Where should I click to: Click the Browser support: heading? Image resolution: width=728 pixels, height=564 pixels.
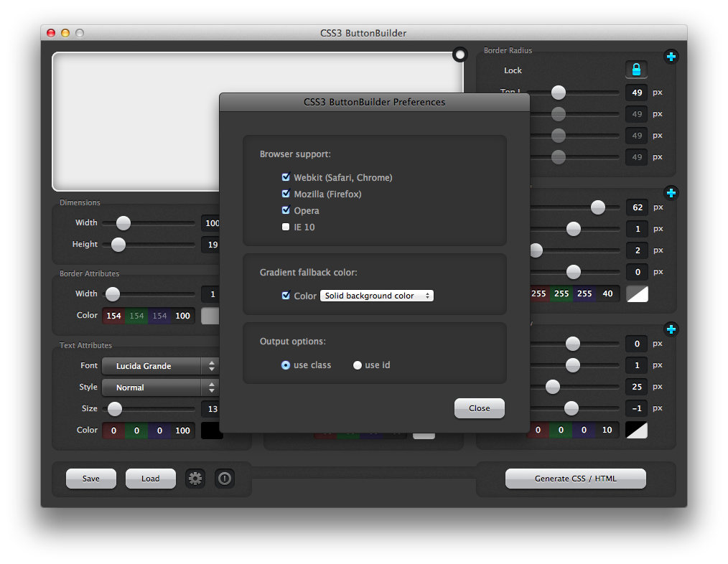click(295, 154)
